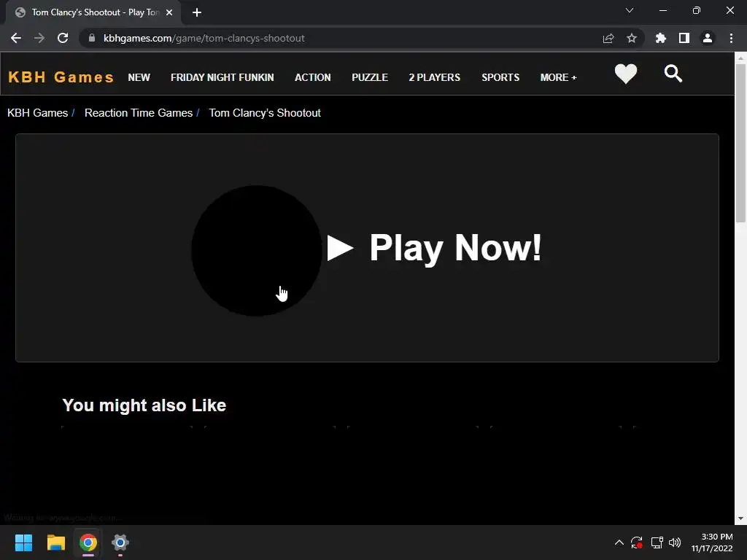Click the page vertical scrollbar thumb
The image size is (747, 560).
pos(740,143)
